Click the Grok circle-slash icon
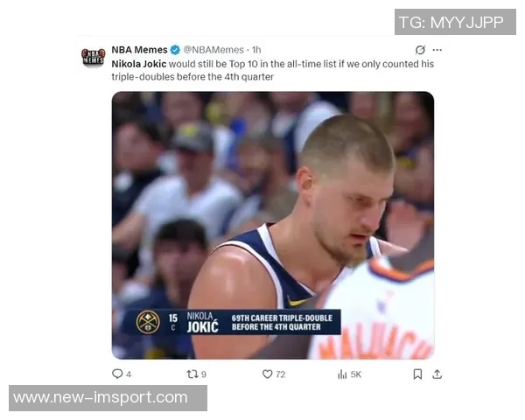Image resolution: width=525 pixels, height=420 pixels. tap(420, 50)
